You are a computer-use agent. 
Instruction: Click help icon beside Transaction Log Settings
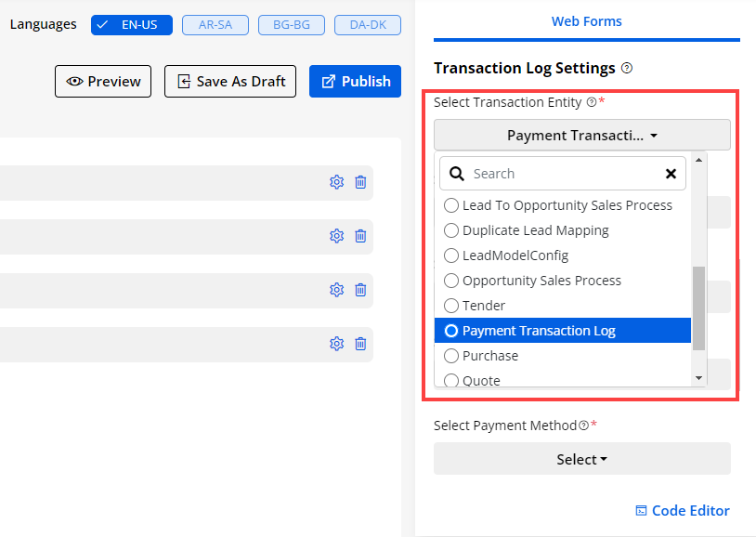pos(627,69)
